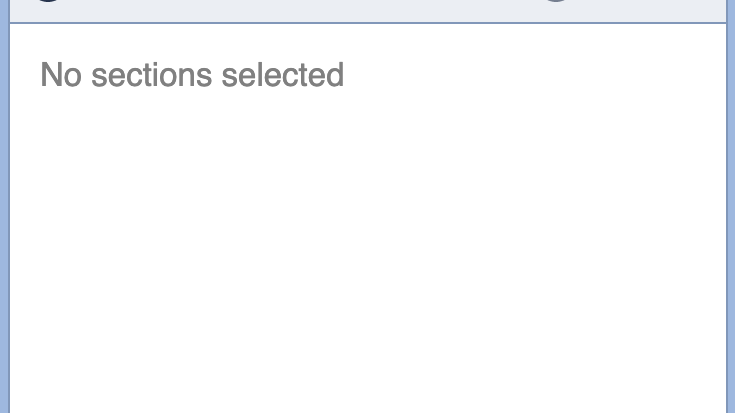735x413 pixels.
Task: Click the line dividing header and panel
Action: click(x=367, y=23)
